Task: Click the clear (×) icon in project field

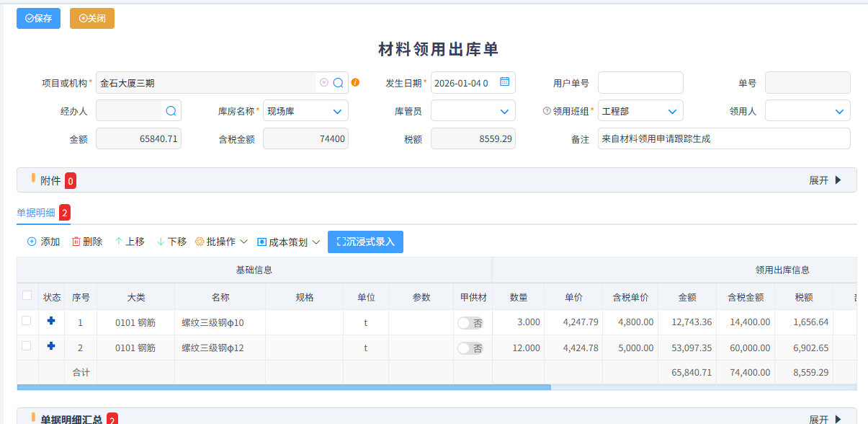Action: (x=323, y=82)
